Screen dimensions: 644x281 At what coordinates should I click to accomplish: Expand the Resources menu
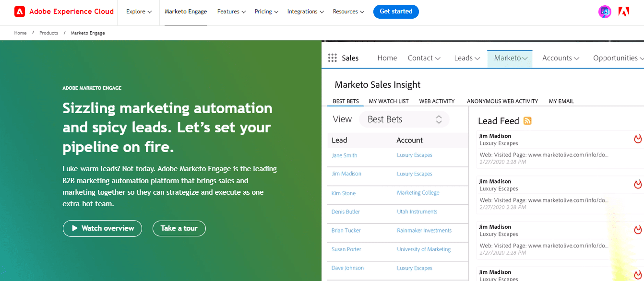click(x=348, y=11)
